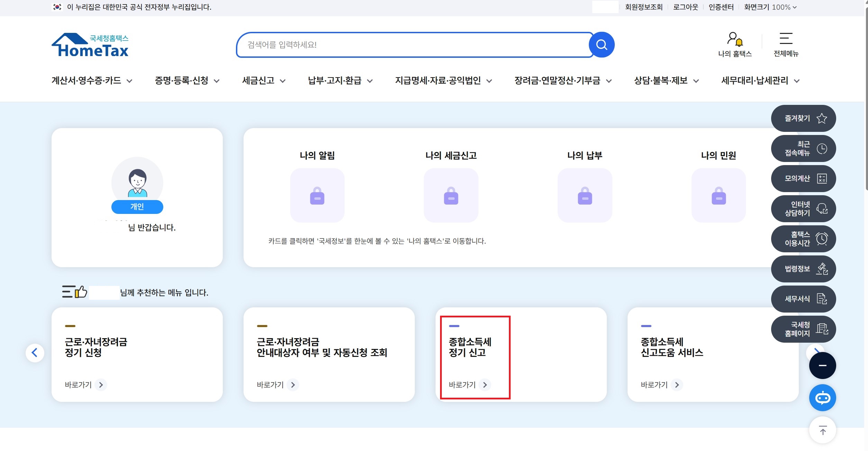Screen dimensions: 868x451
Task: Open 즐겨찾기 star shortcut
Action: [803, 118]
